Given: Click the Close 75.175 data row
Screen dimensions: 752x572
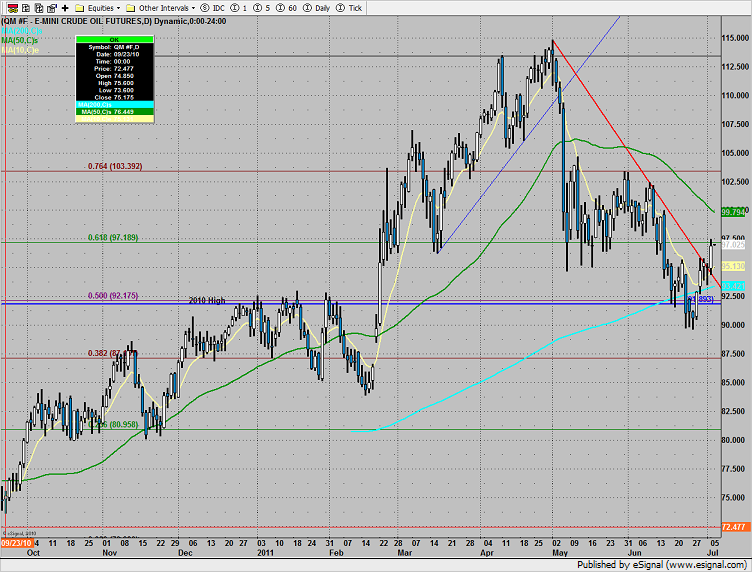Looking at the screenshot, I should (115, 97).
